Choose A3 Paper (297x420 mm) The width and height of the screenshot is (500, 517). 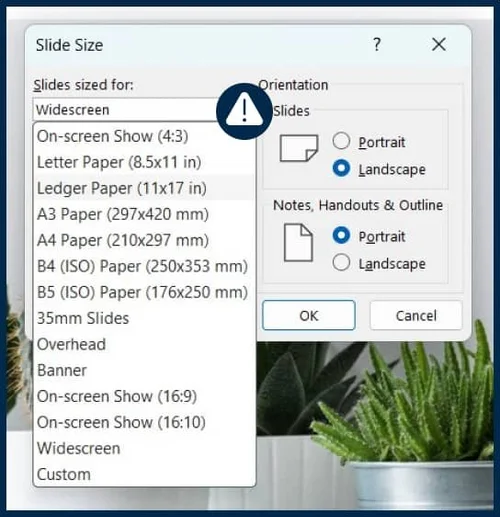[144, 214]
